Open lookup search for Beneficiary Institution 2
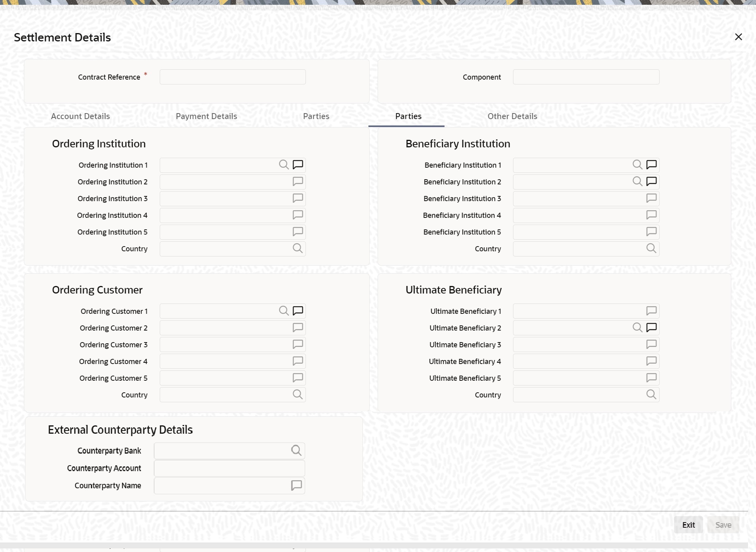Viewport: 756px width, 552px height. click(x=637, y=182)
